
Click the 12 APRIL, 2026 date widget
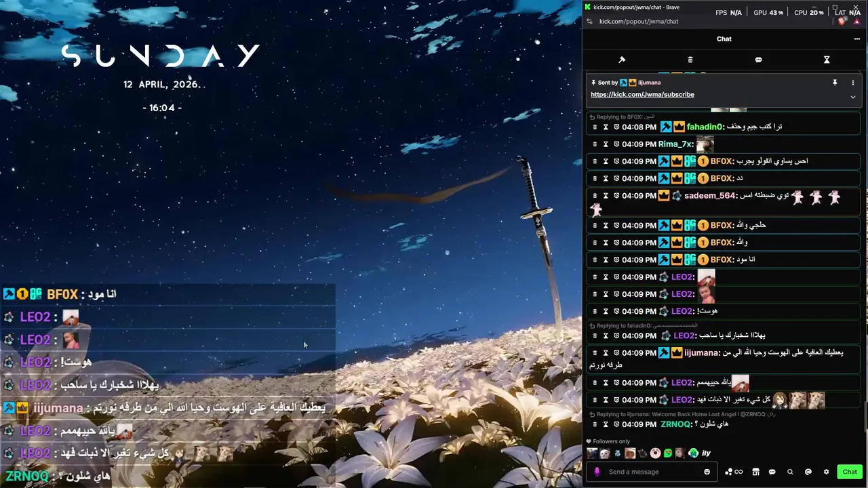click(163, 85)
